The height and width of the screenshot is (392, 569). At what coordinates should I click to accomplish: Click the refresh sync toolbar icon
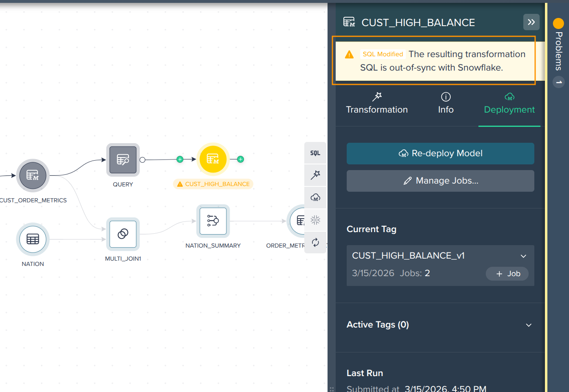point(315,242)
